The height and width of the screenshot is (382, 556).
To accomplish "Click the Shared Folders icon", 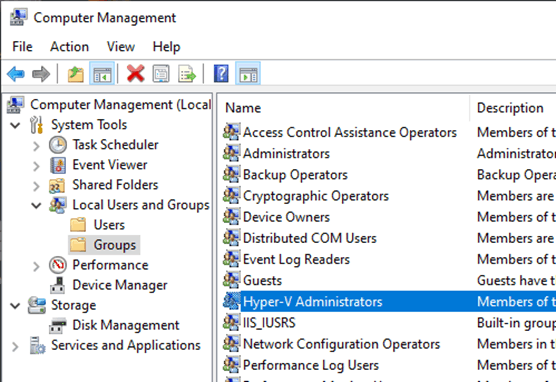I will [x=57, y=185].
